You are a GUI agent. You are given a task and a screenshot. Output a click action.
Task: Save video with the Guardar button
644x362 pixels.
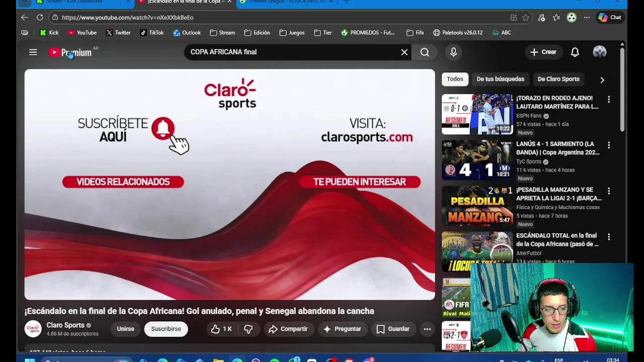tap(393, 329)
